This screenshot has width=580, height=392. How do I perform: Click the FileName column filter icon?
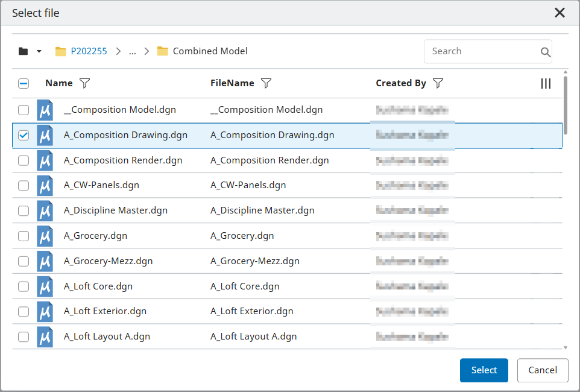tap(266, 84)
